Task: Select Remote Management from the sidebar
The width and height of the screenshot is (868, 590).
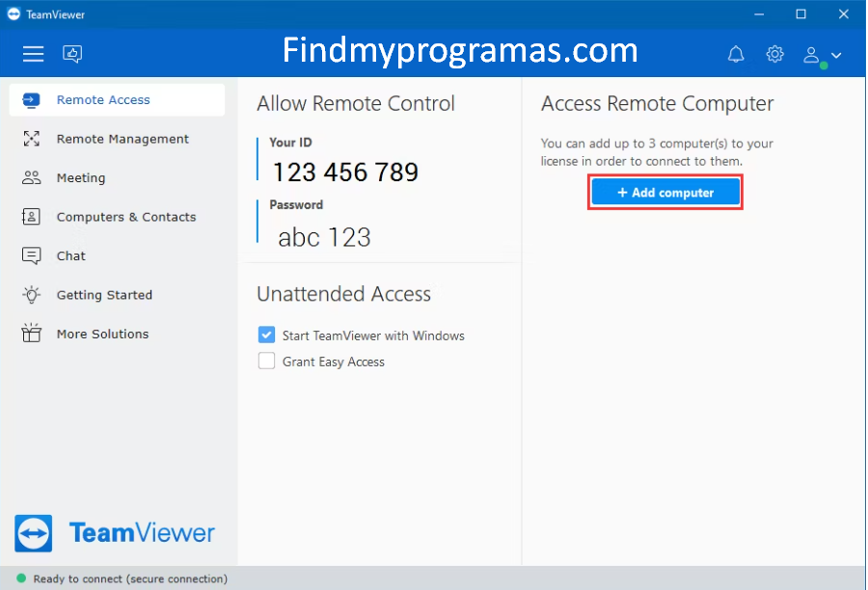Action: point(121,139)
